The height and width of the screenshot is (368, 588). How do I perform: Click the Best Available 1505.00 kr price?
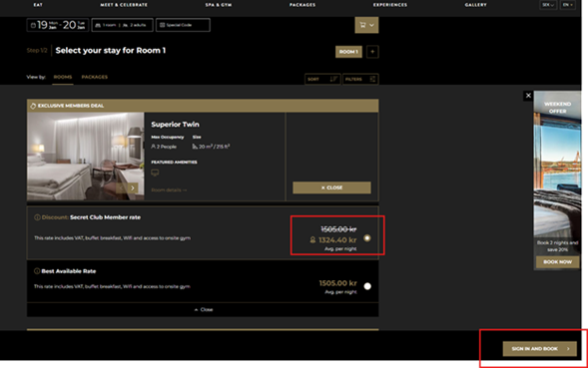click(x=337, y=283)
